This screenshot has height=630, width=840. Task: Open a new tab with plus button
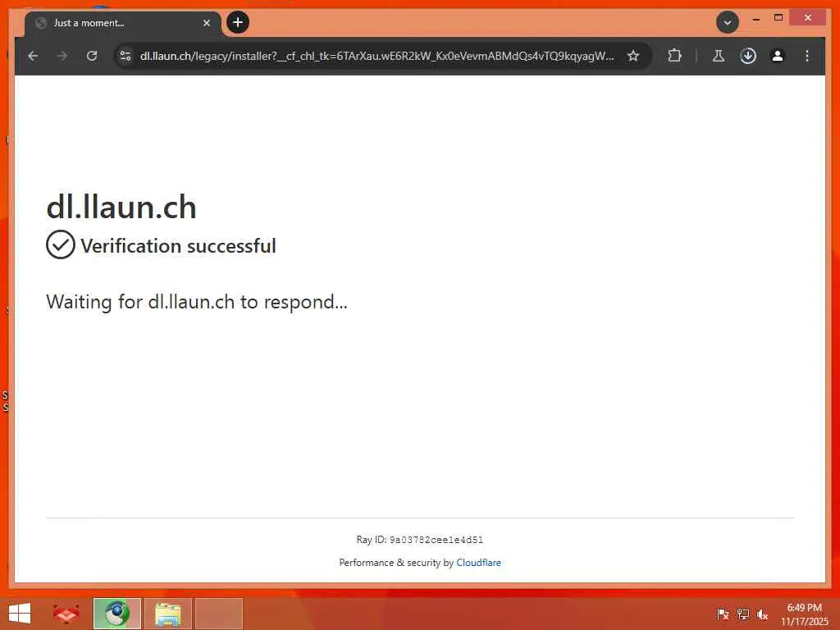(238, 22)
